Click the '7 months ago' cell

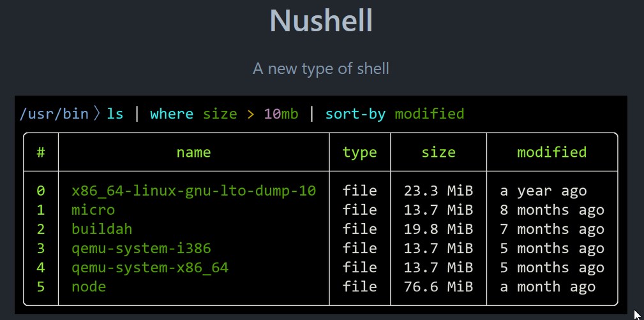point(552,229)
